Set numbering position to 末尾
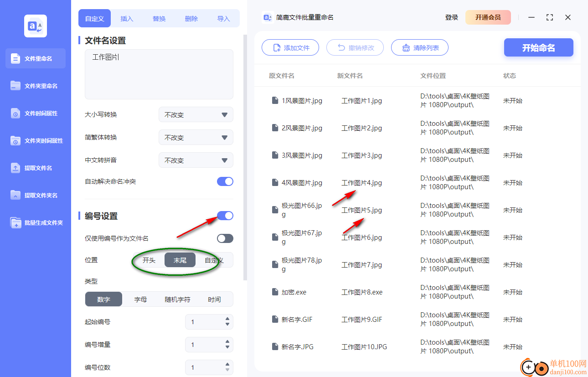Viewport: 588px width, 377px height. tap(180, 260)
